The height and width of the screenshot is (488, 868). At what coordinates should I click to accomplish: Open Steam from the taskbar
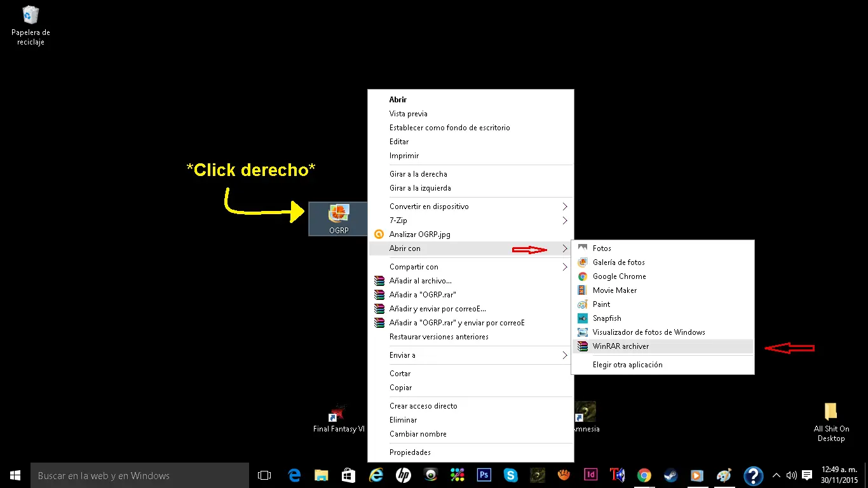(670, 475)
